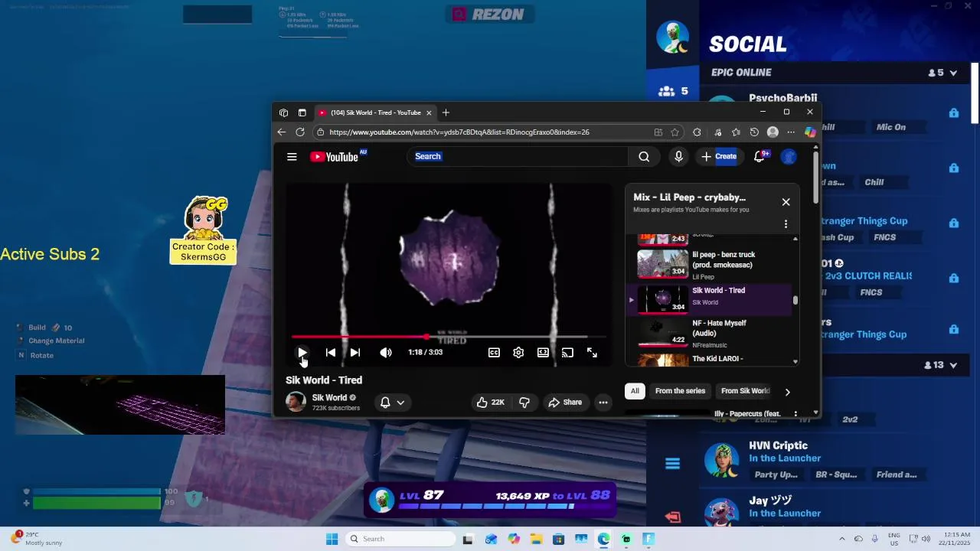Open browser extensions puzzle icon

coord(697,132)
